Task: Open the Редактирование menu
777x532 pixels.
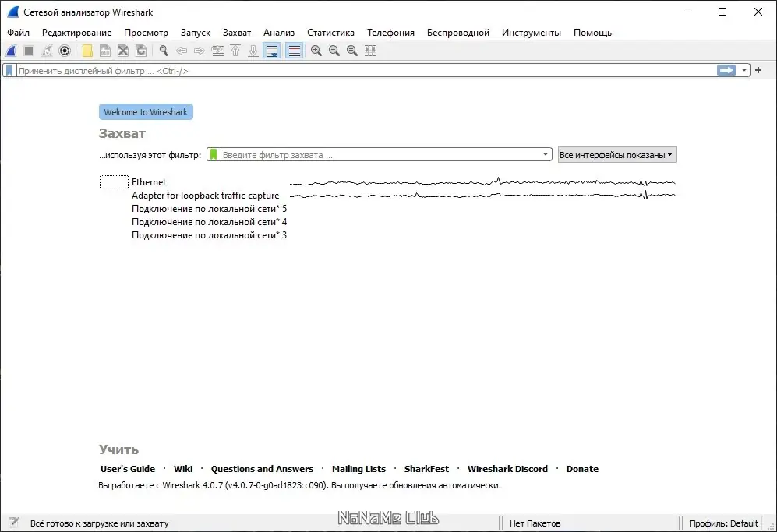Action: [x=77, y=33]
